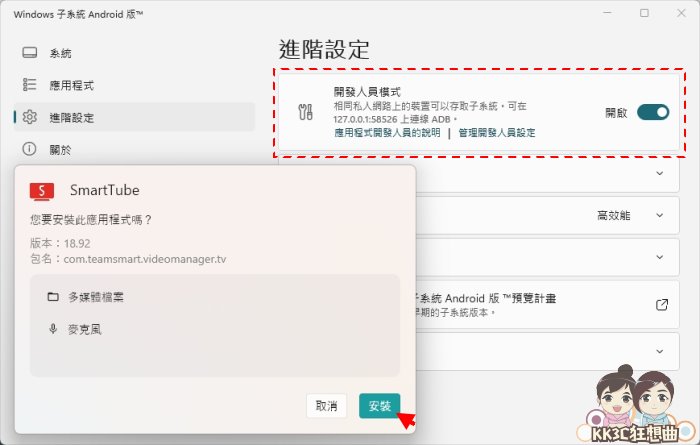Image resolution: width=700 pixels, height=445 pixels.
Task: Click the 進階設定 gear icon
Action: [x=29, y=117]
